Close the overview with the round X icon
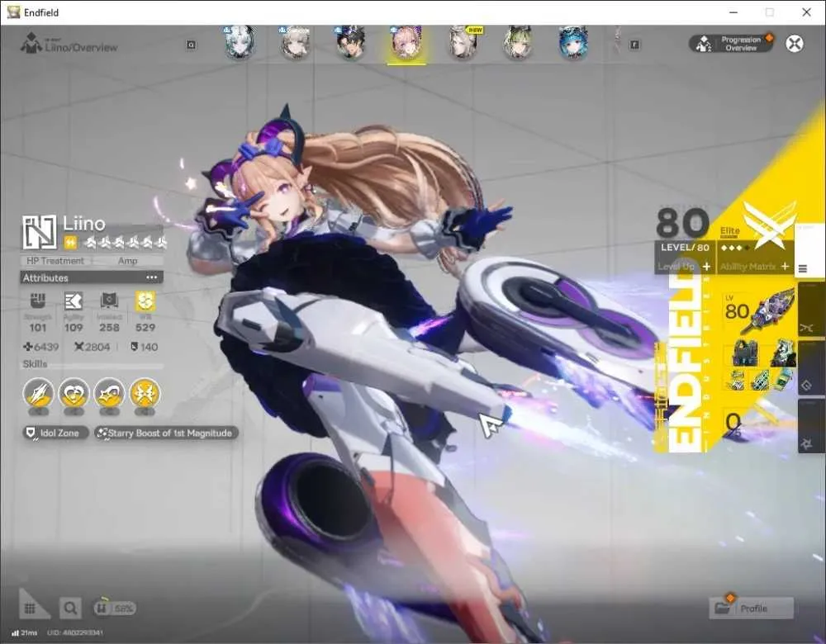Image resolution: width=826 pixels, height=644 pixels. point(795,43)
